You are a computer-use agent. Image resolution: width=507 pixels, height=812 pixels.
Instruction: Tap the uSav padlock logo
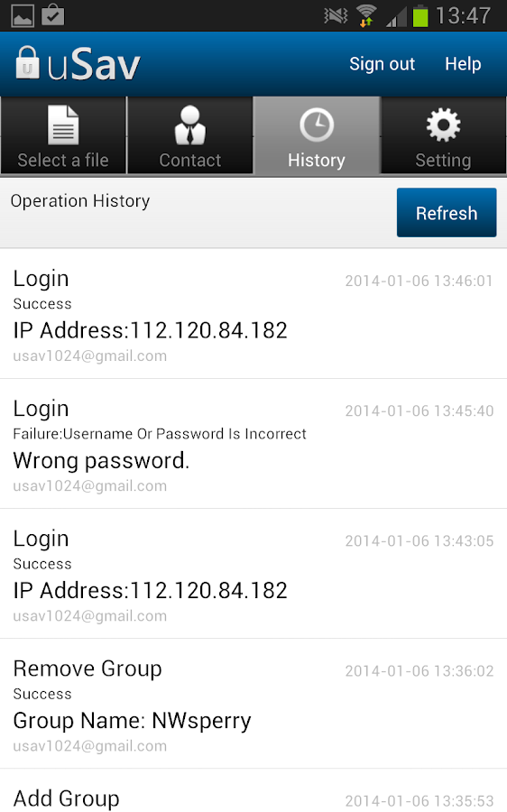tap(27, 63)
